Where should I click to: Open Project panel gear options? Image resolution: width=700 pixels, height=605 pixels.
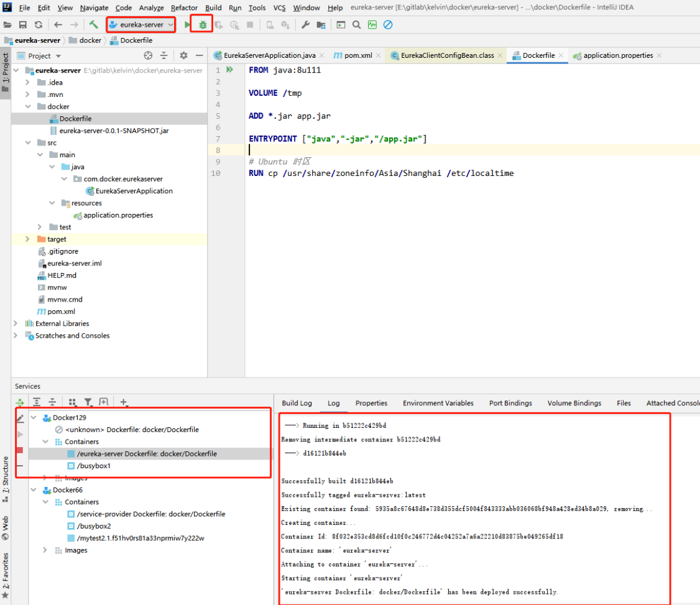183,55
